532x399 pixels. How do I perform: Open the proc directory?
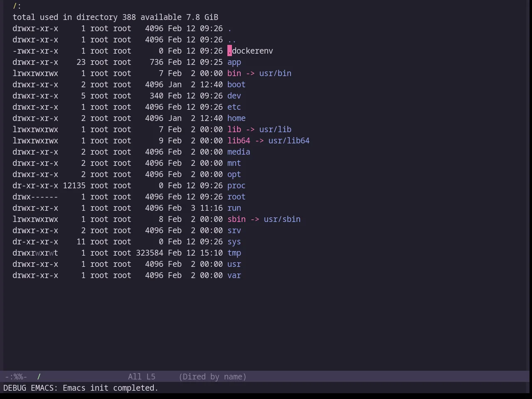click(x=236, y=186)
